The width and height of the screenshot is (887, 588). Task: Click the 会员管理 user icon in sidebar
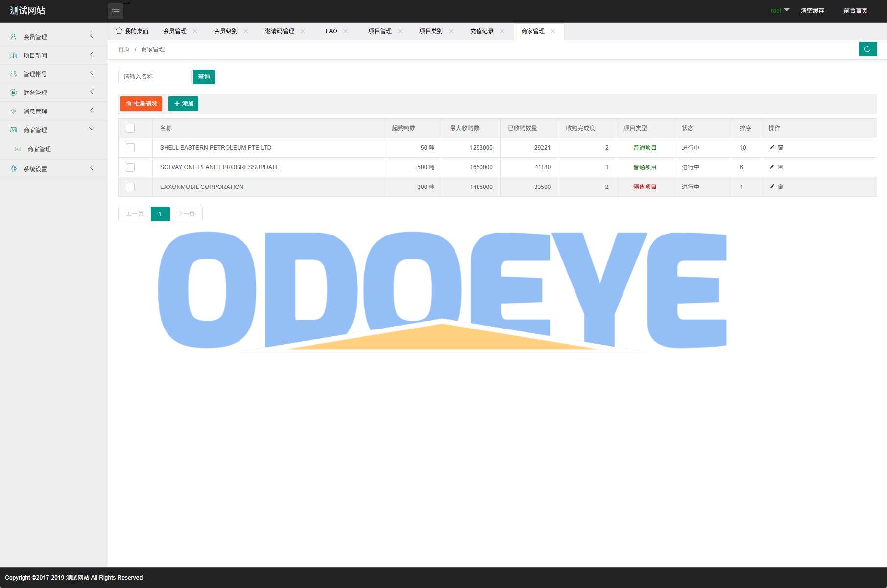pos(13,37)
